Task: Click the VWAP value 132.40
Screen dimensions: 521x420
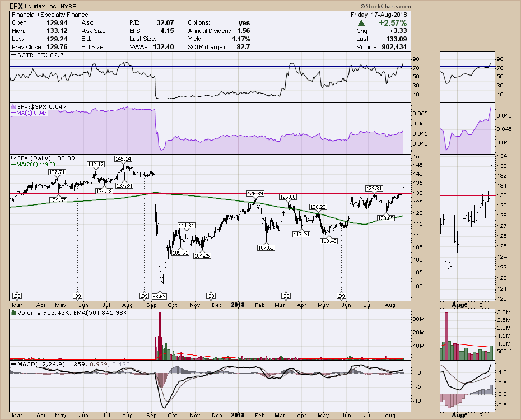Action: 163,47
